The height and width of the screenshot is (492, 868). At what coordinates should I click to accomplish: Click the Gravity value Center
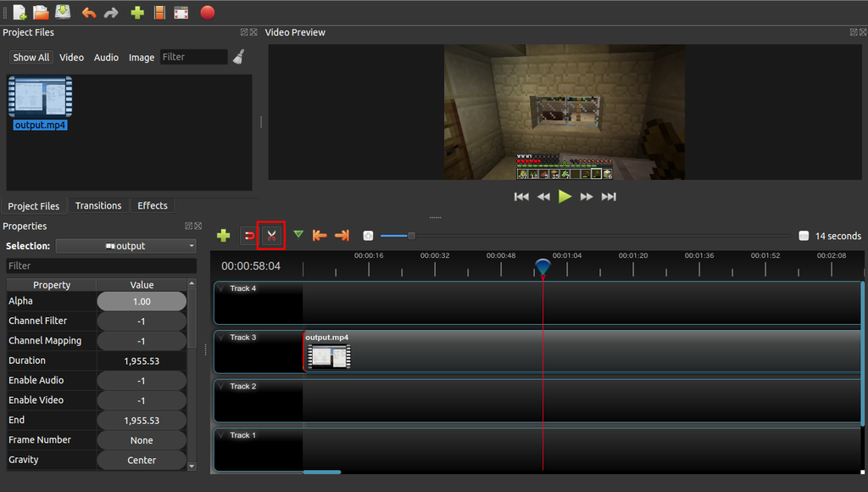pyautogui.click(x=142, y=460)
